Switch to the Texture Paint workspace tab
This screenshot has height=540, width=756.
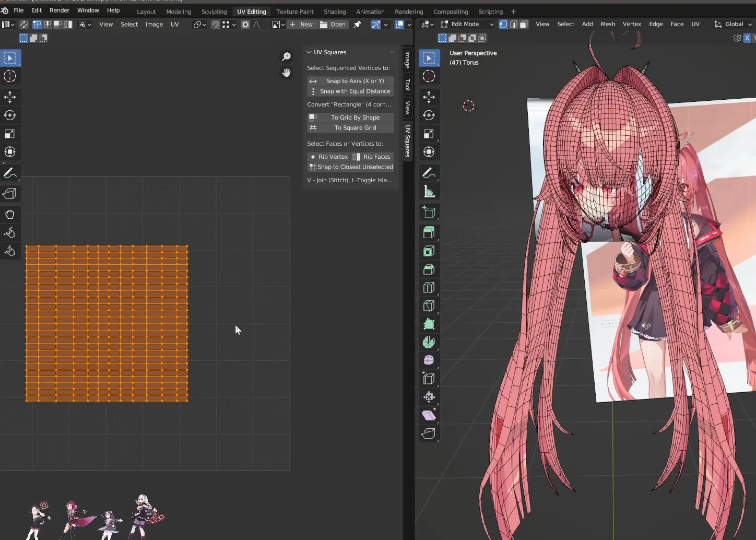pyautogui.click(x=295, y=11)
